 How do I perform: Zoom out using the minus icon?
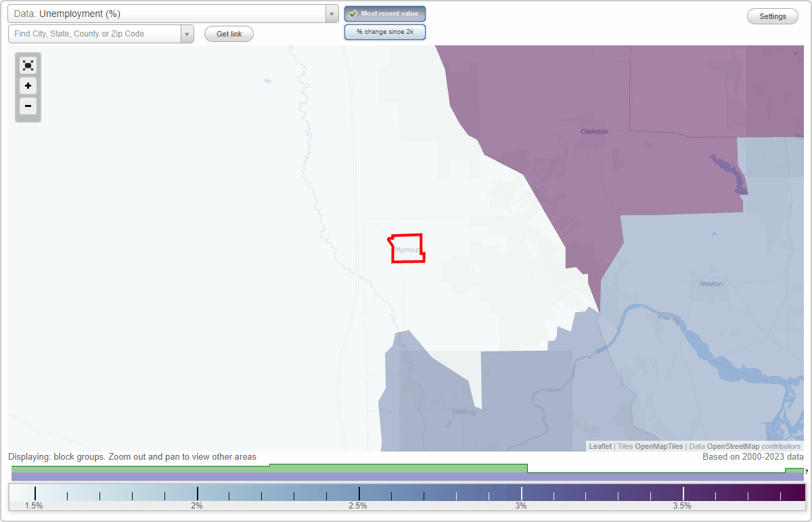[x=28, y=106]
